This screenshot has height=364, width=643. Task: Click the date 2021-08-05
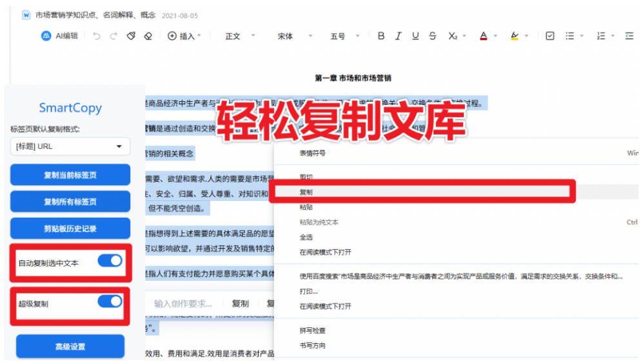[179, 15]
